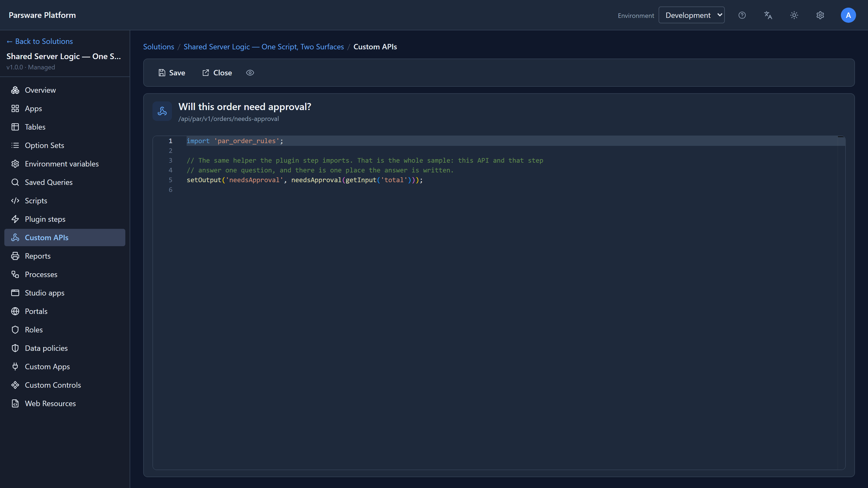
Task: Click the API path /api/par/v1/orders/needs-approval
Action: tap(228, 119)
